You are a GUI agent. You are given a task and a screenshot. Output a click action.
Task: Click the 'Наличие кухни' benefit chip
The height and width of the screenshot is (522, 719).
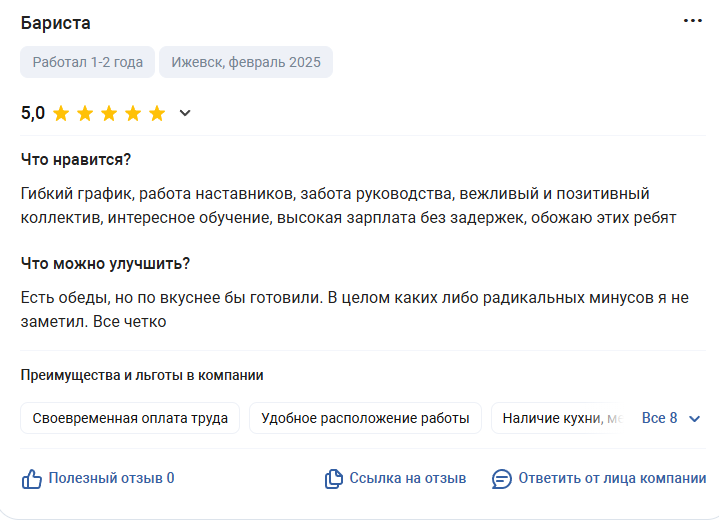557,418
